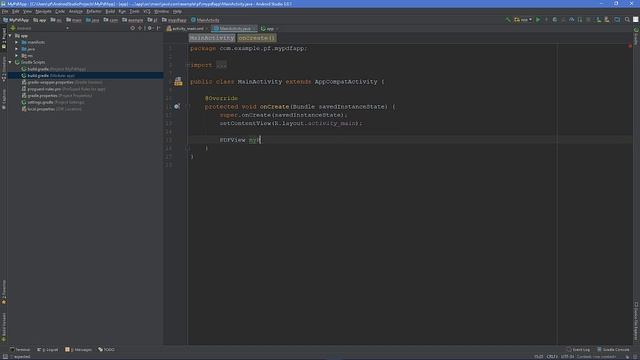Toggle the Build Variants side panel tab
Viewport: 640px width, 360px height.
point(4,327)
